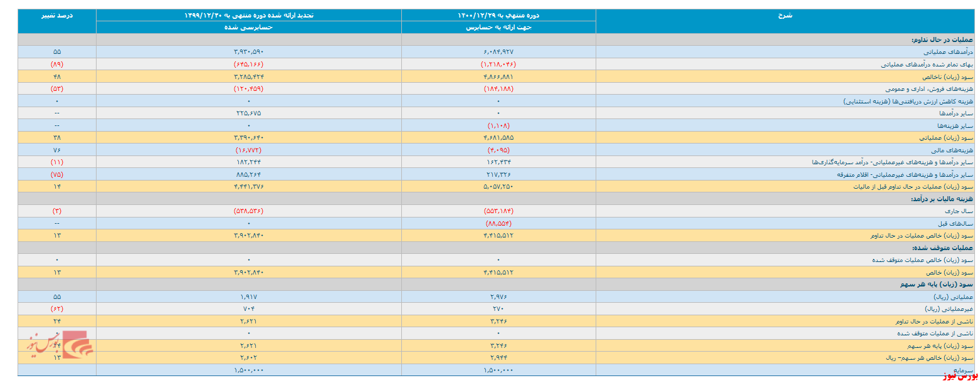Select the audited value '۸۸۵,۲۶۴'

click(x=249, y=175)
